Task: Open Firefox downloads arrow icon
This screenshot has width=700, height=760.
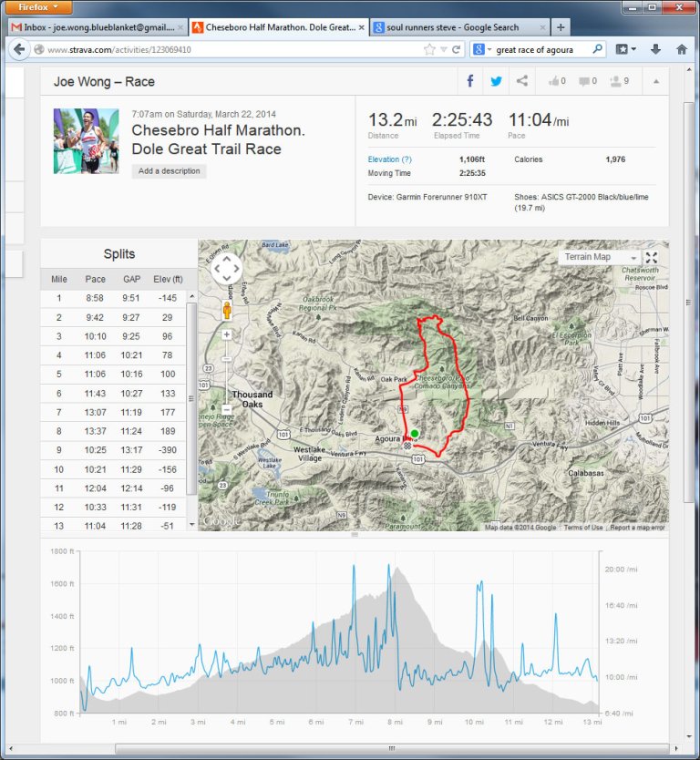Action: click(x=655, y=49)
